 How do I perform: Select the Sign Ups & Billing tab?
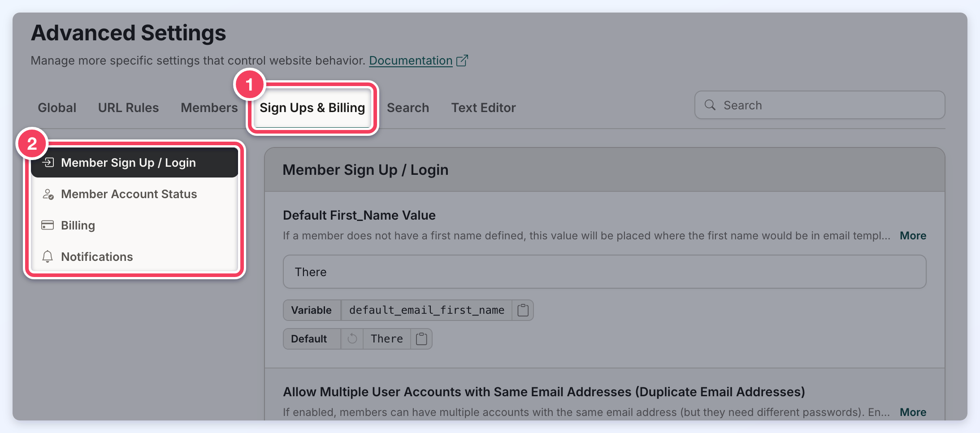[312, 108]
